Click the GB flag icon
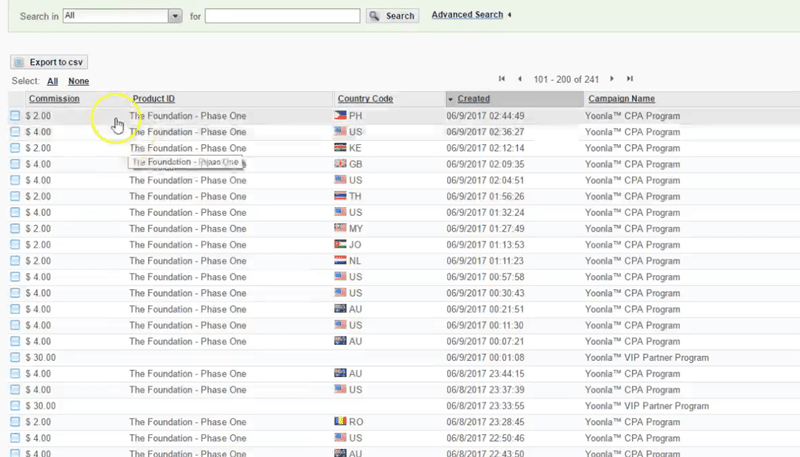Image resolution: width=800 pixels, height=457 pixels. [x=340, y=164]
